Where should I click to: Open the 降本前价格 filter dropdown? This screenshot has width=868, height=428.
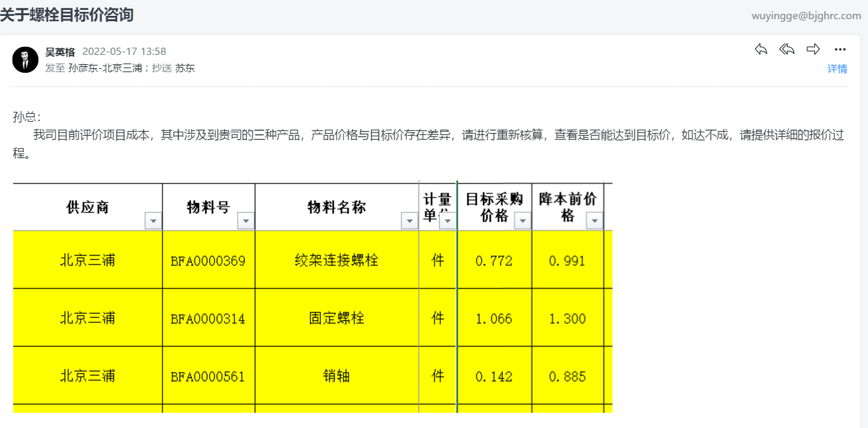595,221
